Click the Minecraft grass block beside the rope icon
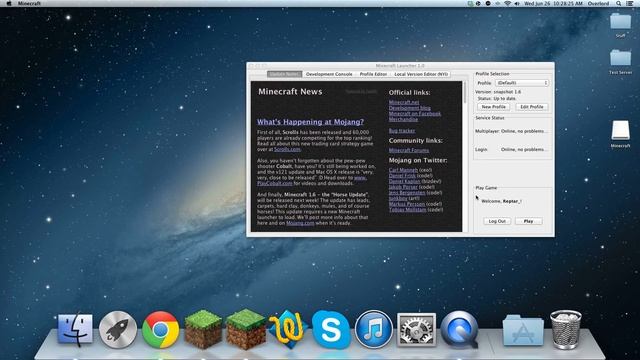 click(x=246, y=329)
